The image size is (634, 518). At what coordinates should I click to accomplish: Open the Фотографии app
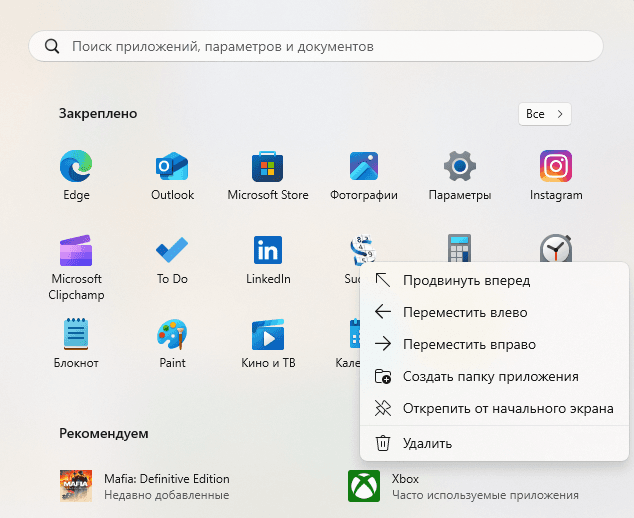coord(364,166)
